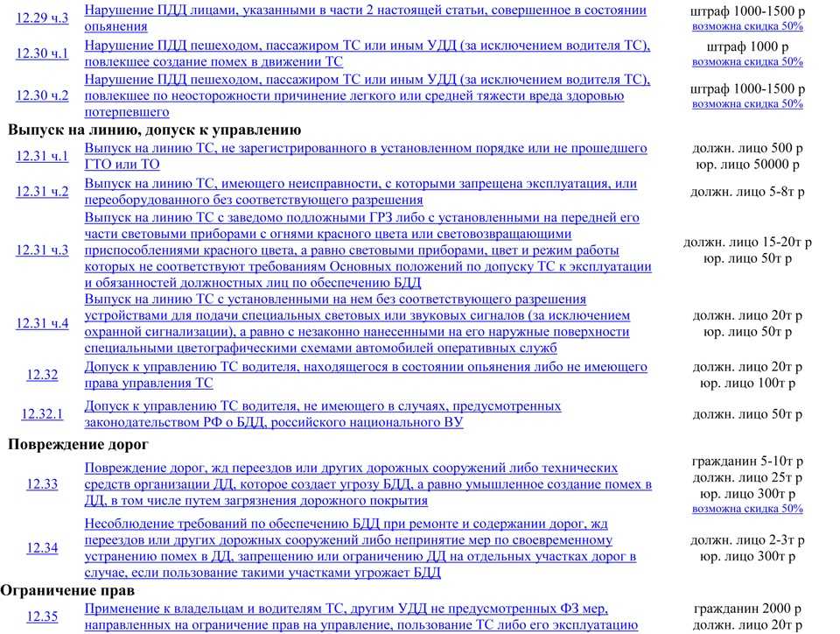The image size is (840, 634).
Task: Open article link 12.35
Action: pos(42,616)
